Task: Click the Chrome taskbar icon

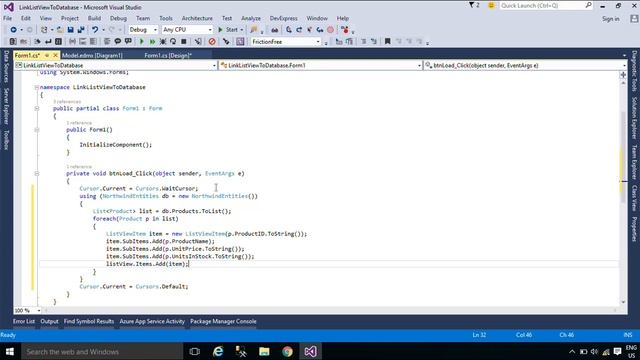Action: tap(287, 351)
